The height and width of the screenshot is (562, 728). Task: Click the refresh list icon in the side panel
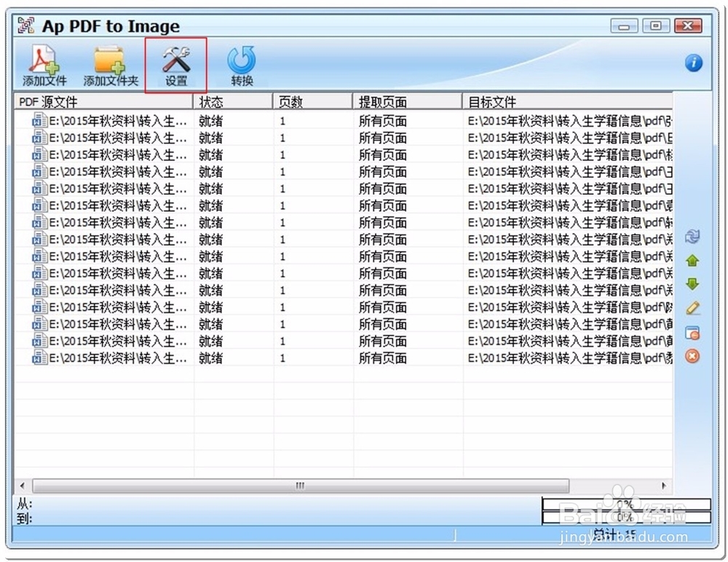click(x=692, y=237)
